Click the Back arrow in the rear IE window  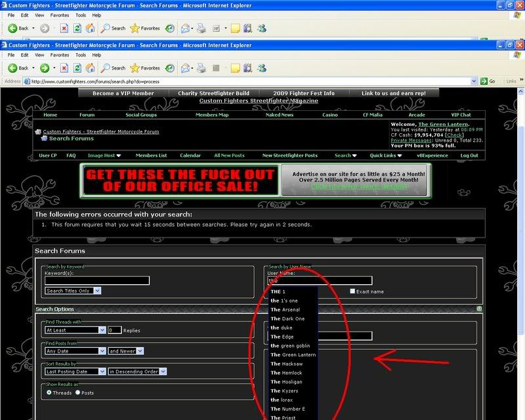click(x=12, y=28)
